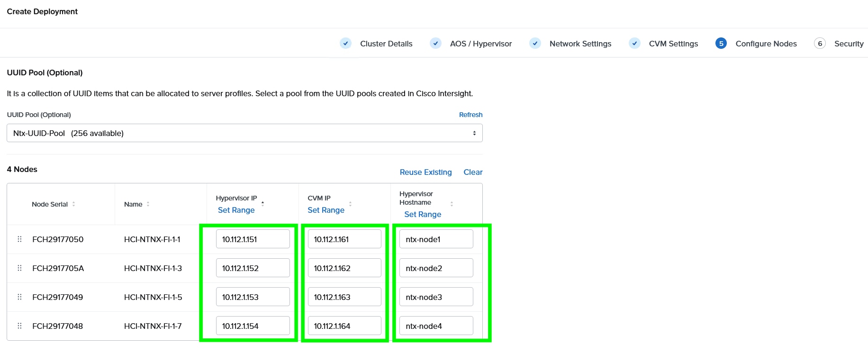Image resolution: width=868 pixels, height=354 pixels.
Task: Select node serial FCH29177049 text
Action: [58, 297]
